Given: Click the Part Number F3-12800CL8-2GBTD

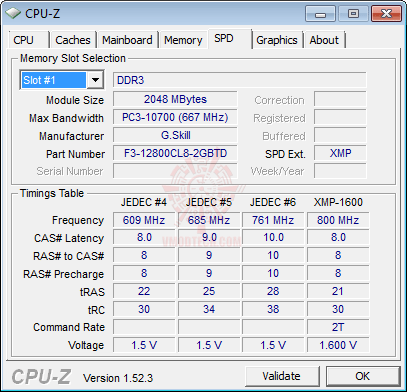Looking at the screenshot, I should (175, 153).
